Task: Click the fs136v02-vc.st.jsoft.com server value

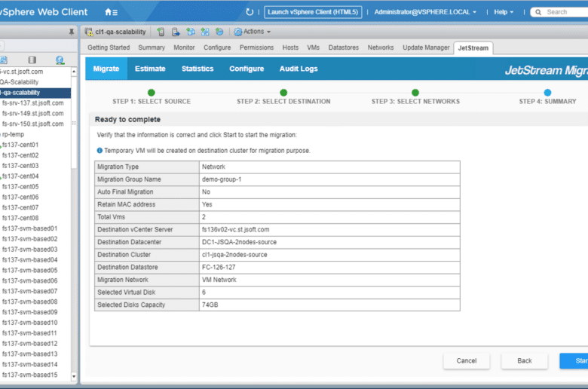Action: click(235, 230)
